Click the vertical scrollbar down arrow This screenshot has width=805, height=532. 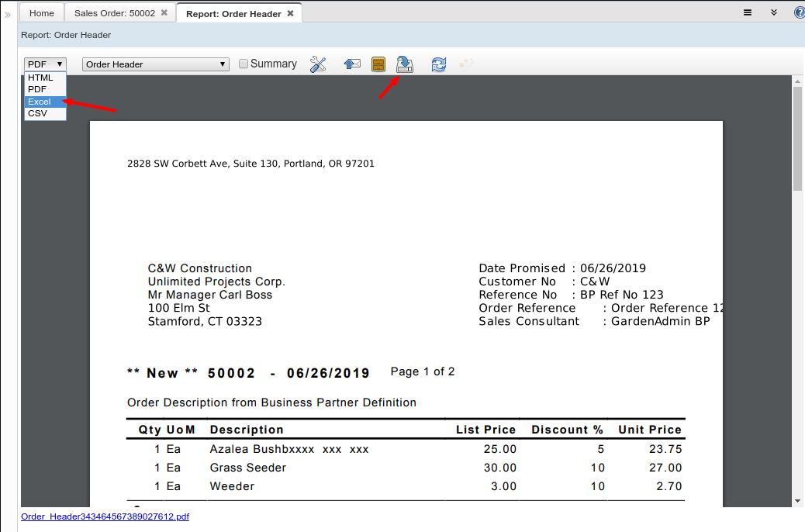point(797,501)
